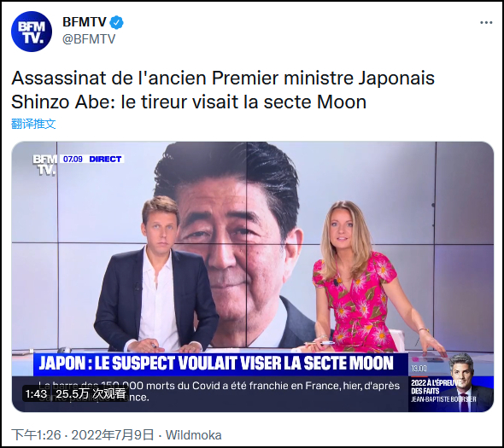504x448 pixels.
Task: Open the BFMTV profile avatar
Action: (32, 32)
